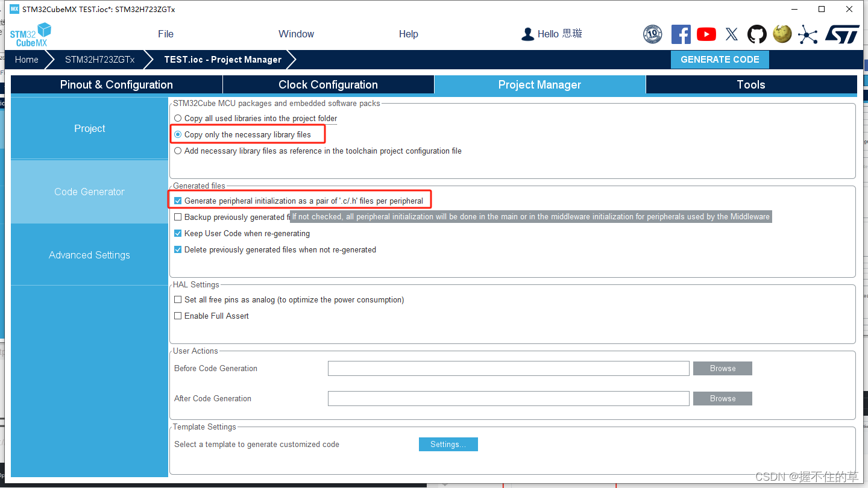The height and width of the screenshot is (488, 868).
Task: Open the ST community network icon
Action: (x=808, y=34)
